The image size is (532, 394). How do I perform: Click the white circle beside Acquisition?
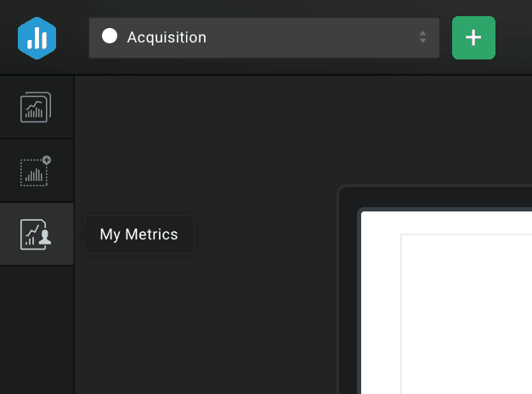tap(109, 37)
